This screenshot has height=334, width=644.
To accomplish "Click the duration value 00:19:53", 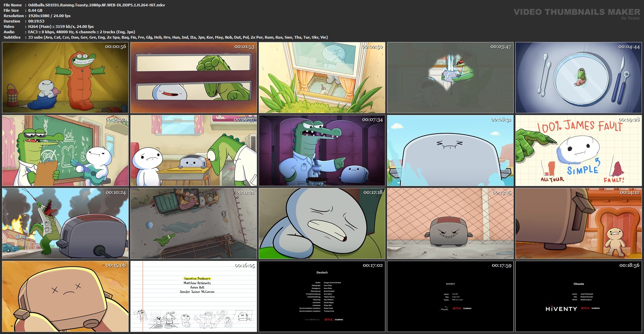I will point(36,21).
